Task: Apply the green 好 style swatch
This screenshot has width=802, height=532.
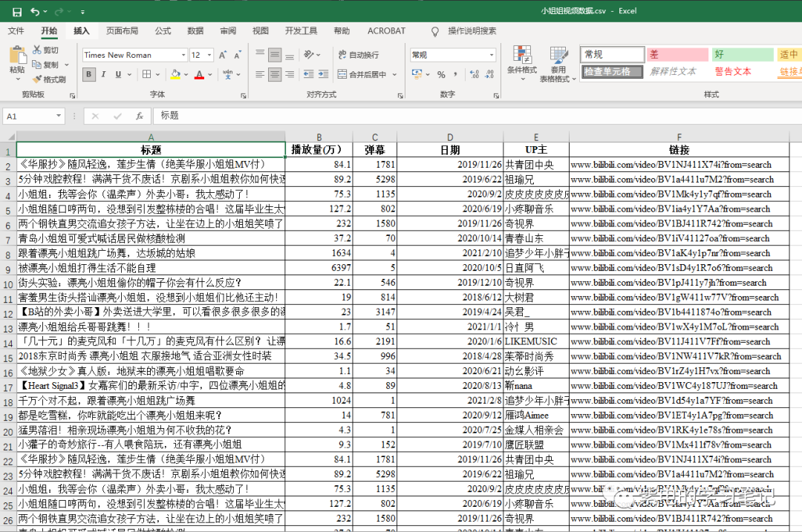Action: pos(742,54)
